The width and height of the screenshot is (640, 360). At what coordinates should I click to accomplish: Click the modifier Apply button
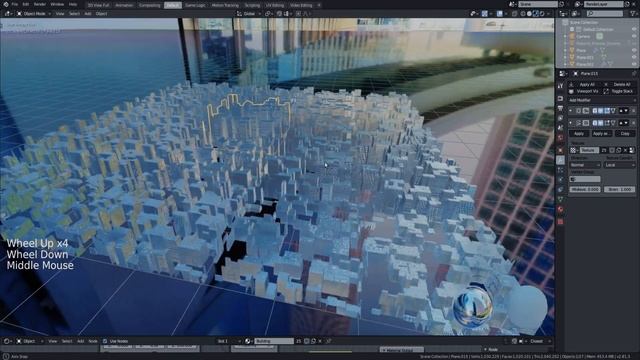click(579, 133)
